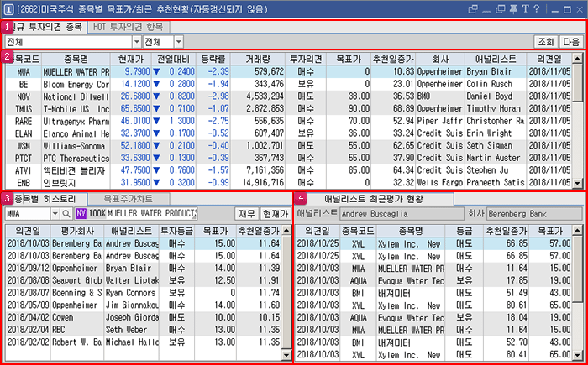Select the TMUS T-Mobile US row

(289, 109)
